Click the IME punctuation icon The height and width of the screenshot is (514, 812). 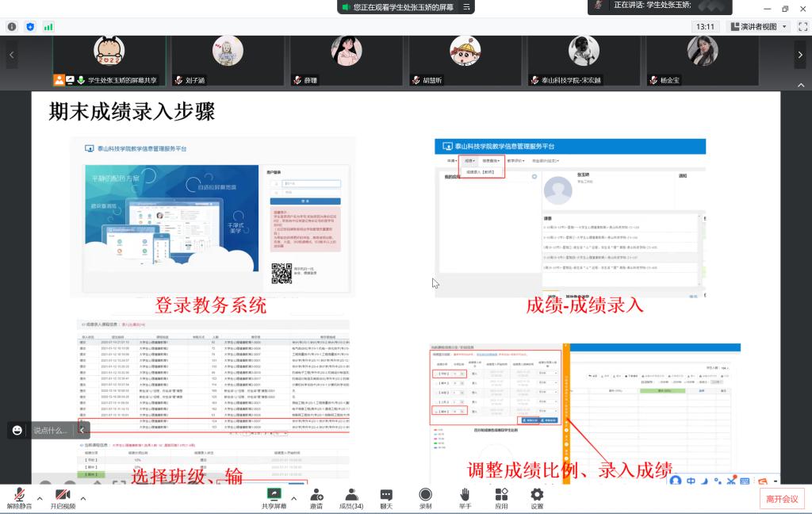(717, 481)
